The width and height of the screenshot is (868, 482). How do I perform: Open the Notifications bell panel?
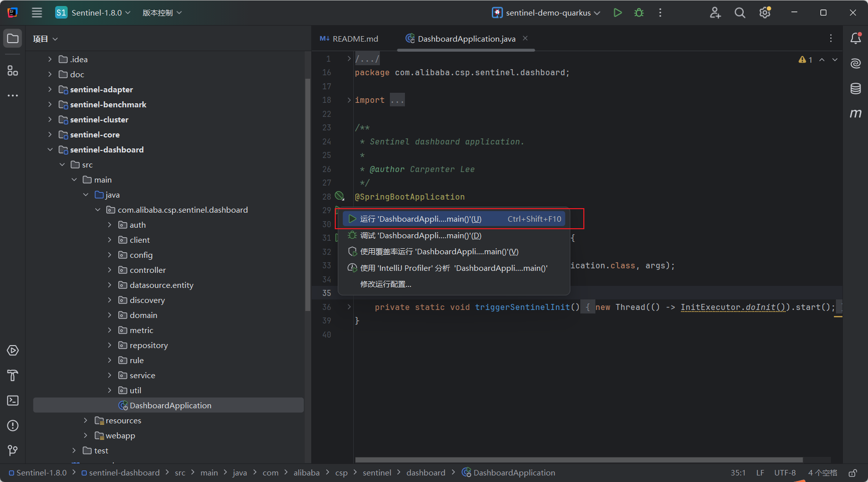[x=855, y=39]
